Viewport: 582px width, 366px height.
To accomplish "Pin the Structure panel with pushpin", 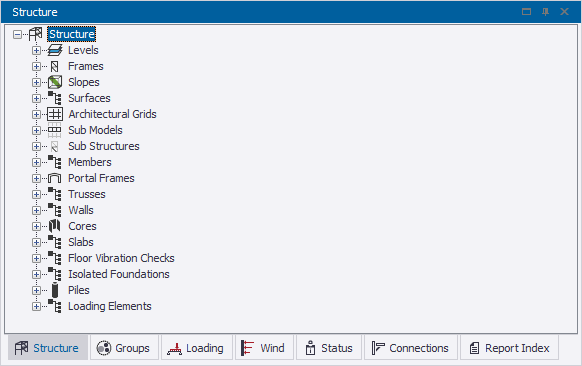I will [x=545, y=12].
